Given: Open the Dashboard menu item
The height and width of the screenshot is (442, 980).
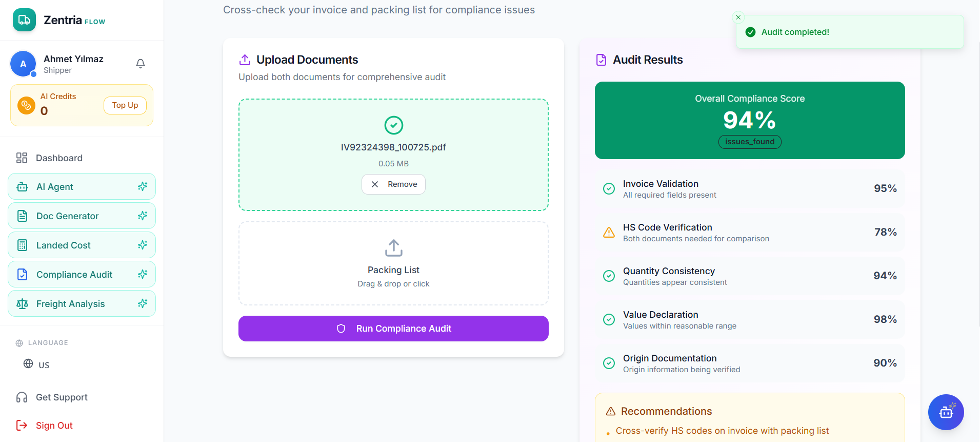Looking at the screenshot, I should [59, 158].
